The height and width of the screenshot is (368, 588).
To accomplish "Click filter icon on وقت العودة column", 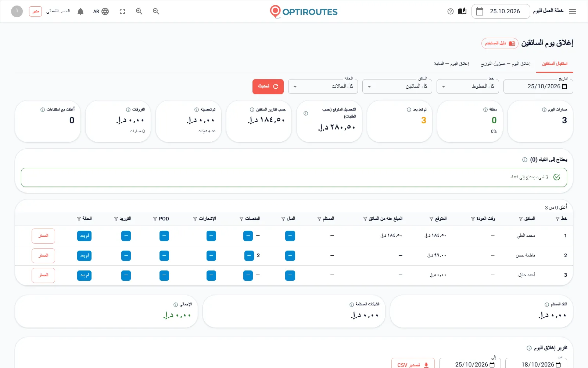I will 473,219.
